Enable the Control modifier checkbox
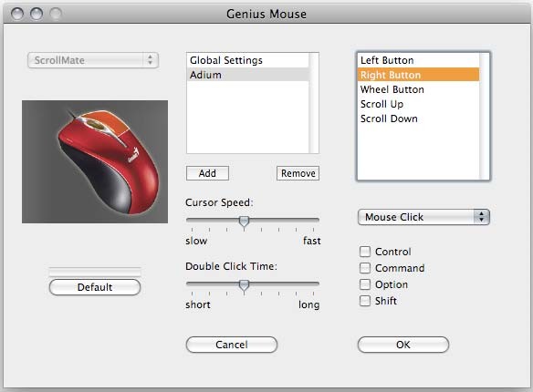533x392 pixels. pos(365,252)
